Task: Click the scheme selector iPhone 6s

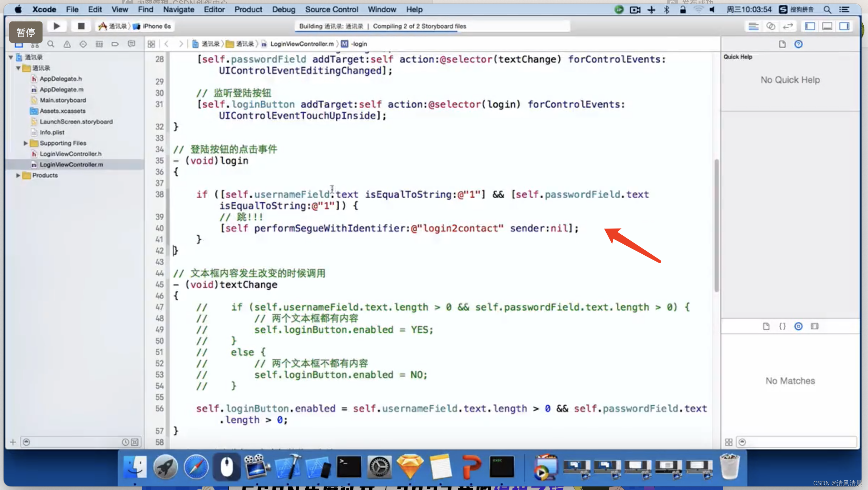Action: 152,26
